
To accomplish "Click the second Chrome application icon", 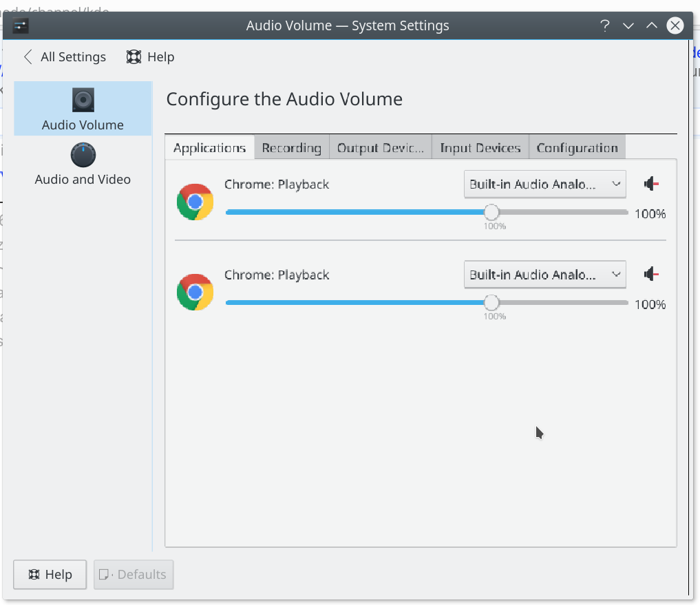I will tap(195, 292).
